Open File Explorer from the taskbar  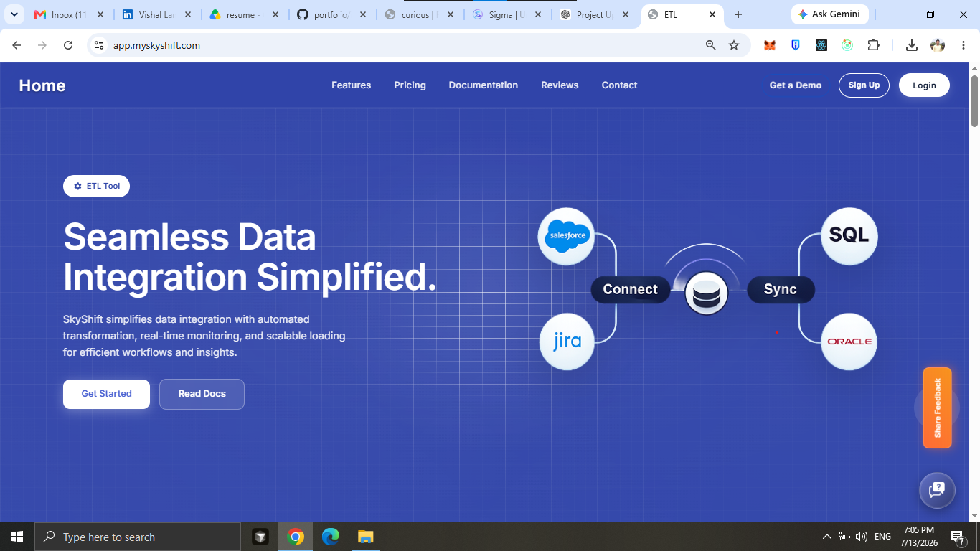[366, 537]
